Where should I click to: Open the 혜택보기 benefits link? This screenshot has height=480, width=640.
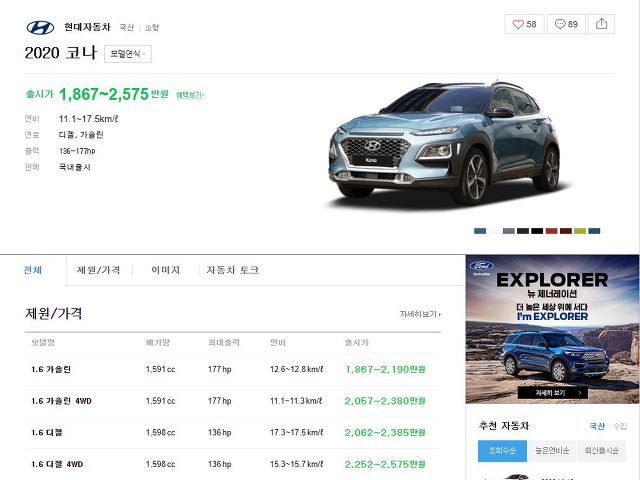(190, 95)
